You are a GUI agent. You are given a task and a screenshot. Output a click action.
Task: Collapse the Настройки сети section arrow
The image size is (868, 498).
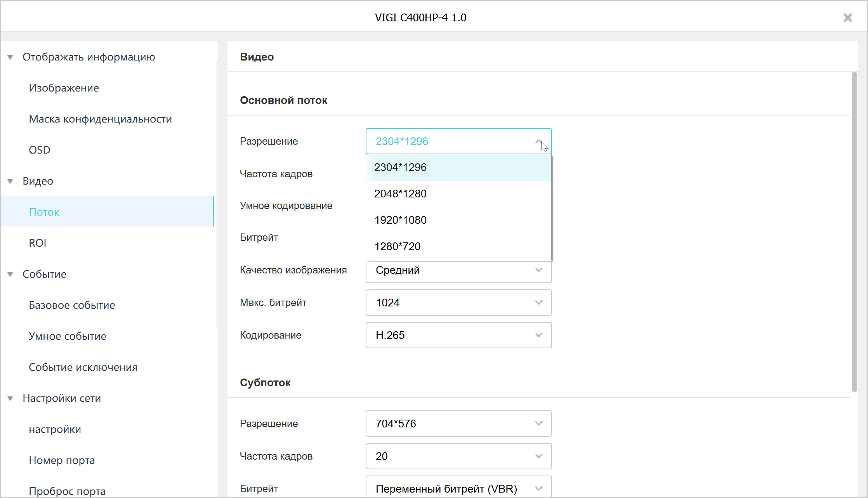[10, 398]
